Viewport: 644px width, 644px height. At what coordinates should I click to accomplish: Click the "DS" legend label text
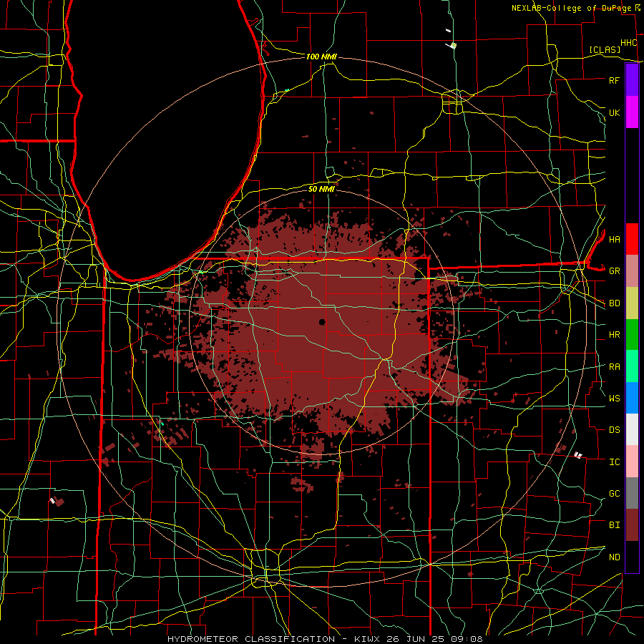[x=614, y=430]
